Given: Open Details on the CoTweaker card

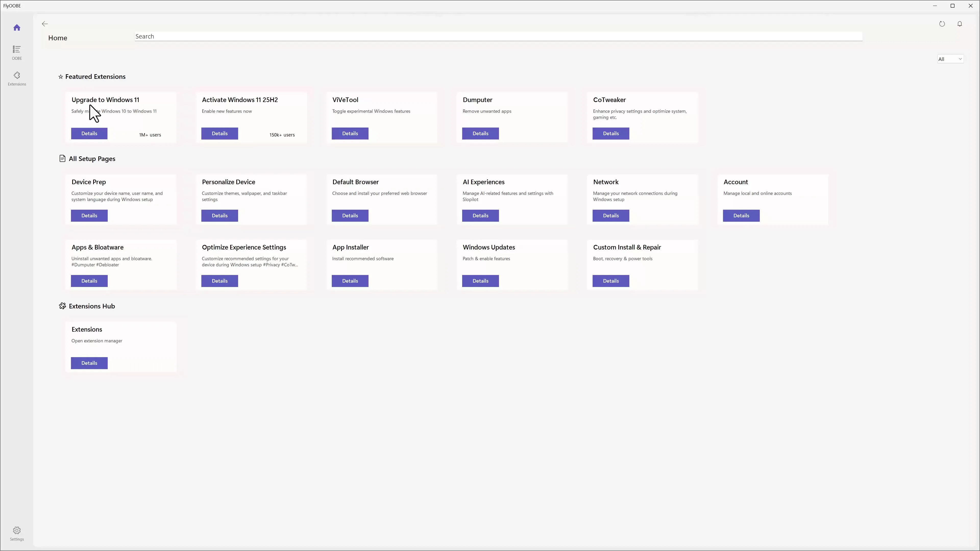Looking at the screenshot, I should click(x=610, y=133).
